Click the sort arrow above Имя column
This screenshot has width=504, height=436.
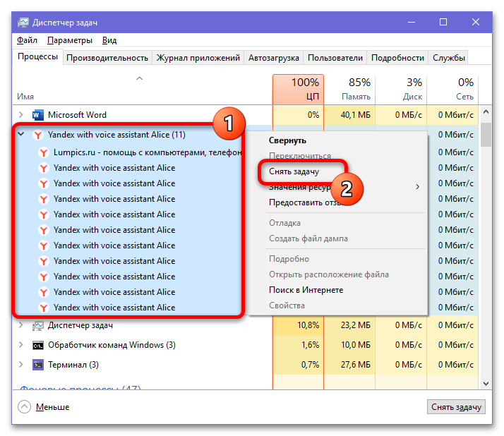coord(139,78)
